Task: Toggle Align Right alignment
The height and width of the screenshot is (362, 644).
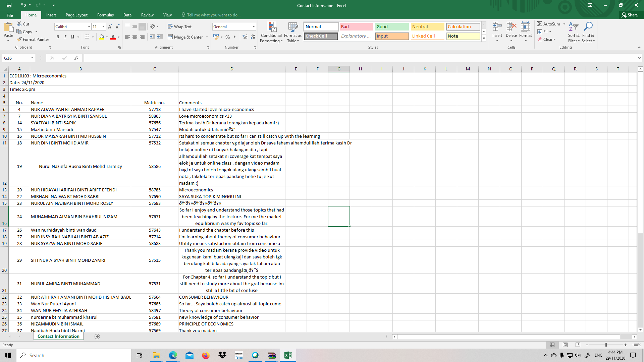Action: tap(142, 37)
